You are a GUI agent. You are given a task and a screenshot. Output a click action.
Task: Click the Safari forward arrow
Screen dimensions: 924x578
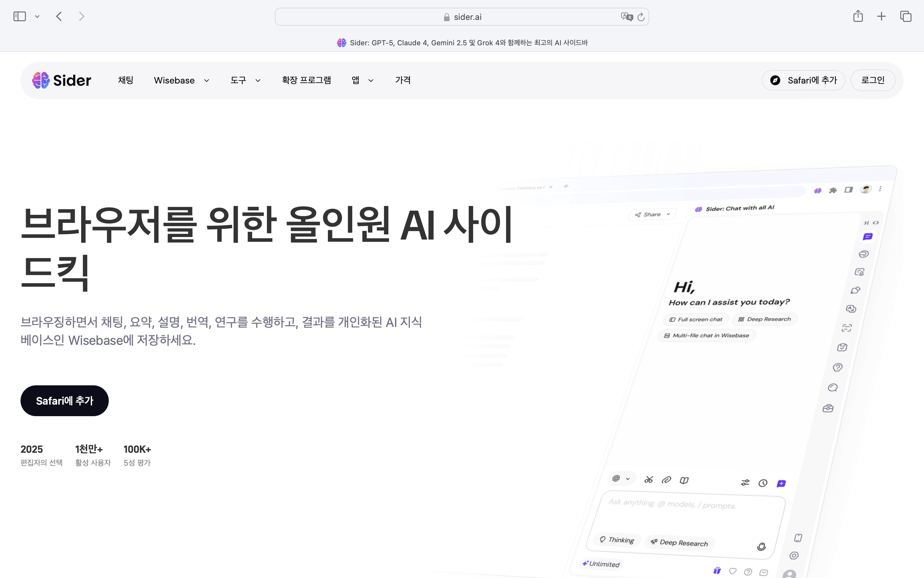(81, 16)
